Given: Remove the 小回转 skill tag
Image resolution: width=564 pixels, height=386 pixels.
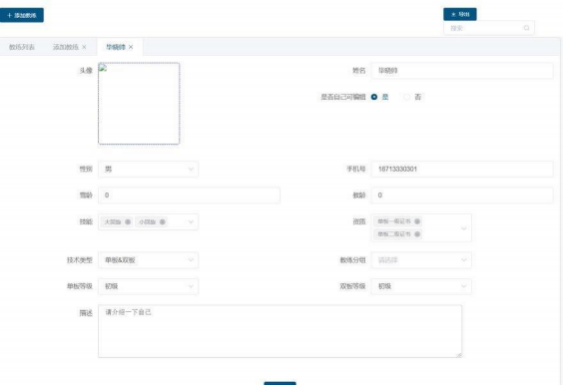Looking at the screenshot, I should pyautogui.click(x=162, y=222).
